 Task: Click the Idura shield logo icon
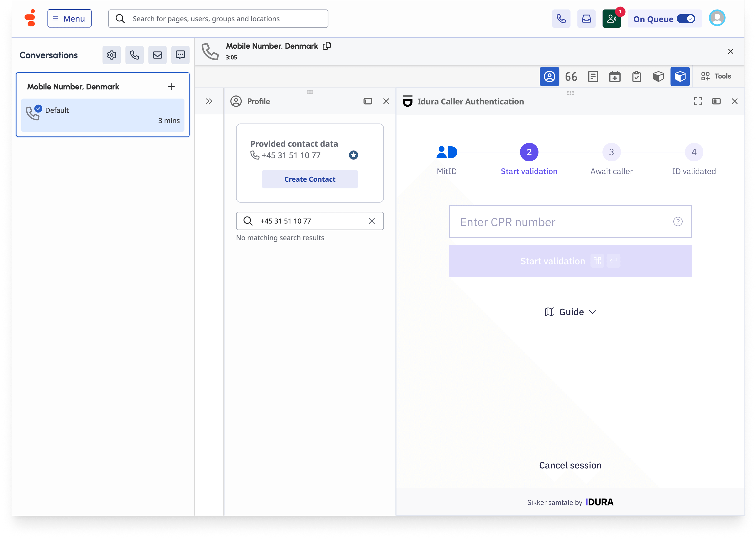[x=407, y=101]
